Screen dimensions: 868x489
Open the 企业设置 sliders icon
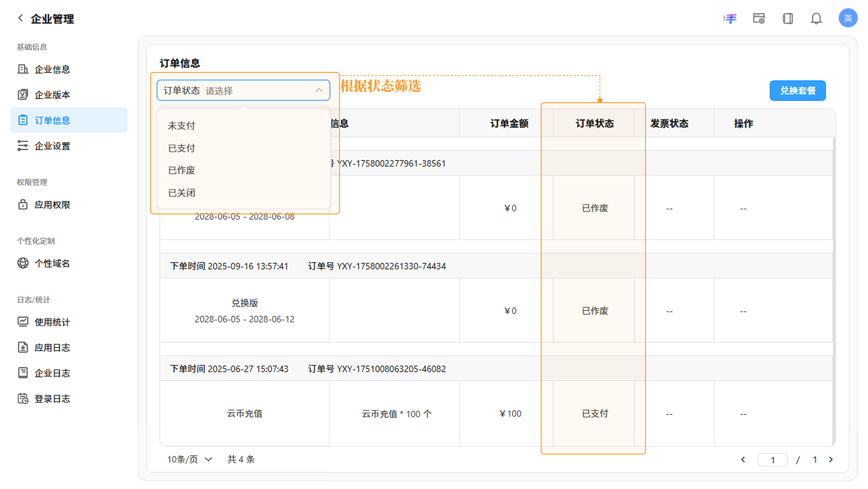(x=23, y=146)
